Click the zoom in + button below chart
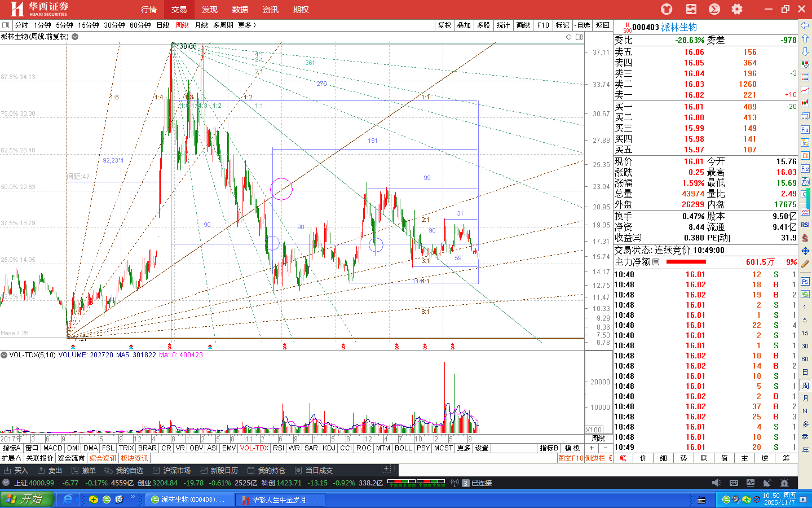 [592, 448]
